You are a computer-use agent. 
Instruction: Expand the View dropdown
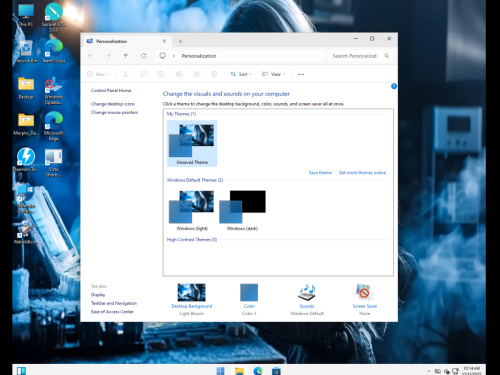tap(274, 74)
